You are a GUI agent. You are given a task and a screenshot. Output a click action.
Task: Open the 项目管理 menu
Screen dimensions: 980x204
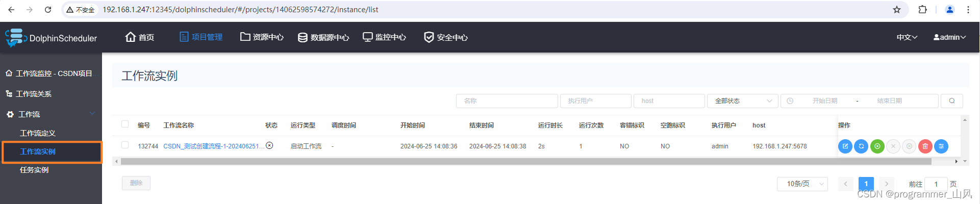click(x=201, y=37)
